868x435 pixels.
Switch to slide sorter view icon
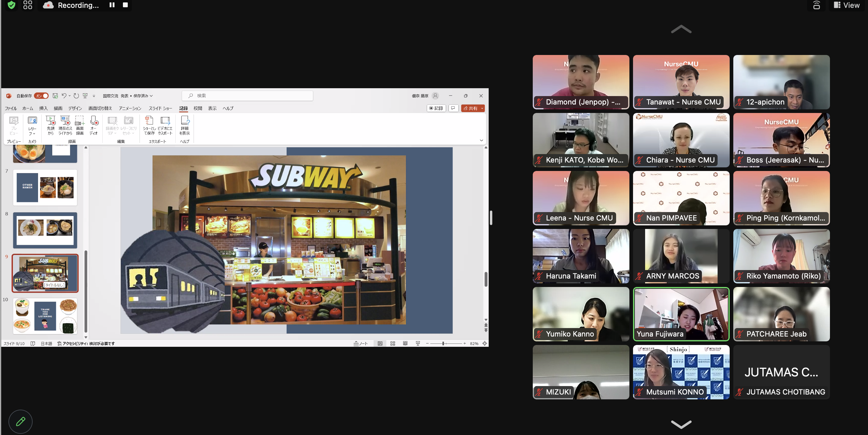coord(393,343)
